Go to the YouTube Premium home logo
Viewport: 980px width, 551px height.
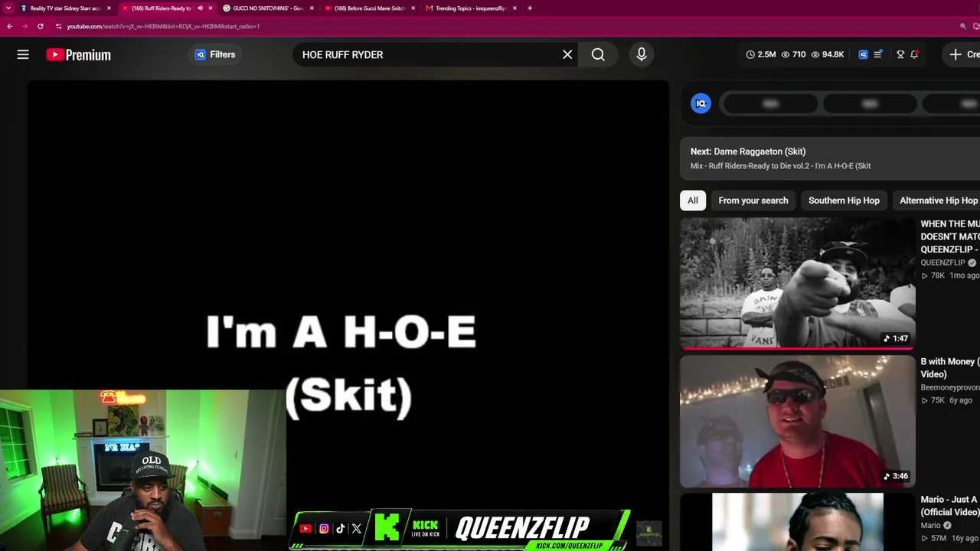(x=78, y=54)
